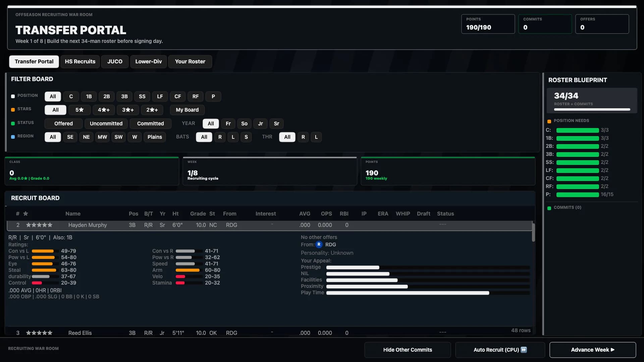
Task: Filter positions by CF
Action: (x=178, y=97)
